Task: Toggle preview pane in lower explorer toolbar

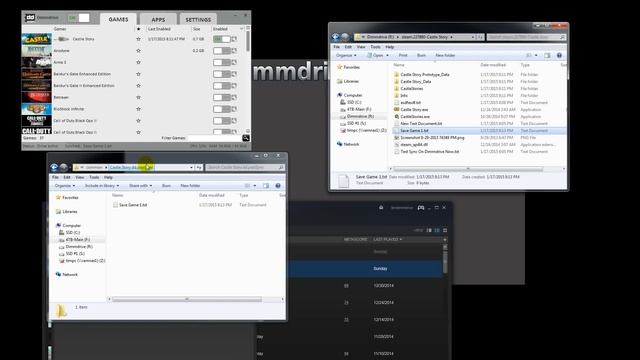Action: tap(266, 186)
